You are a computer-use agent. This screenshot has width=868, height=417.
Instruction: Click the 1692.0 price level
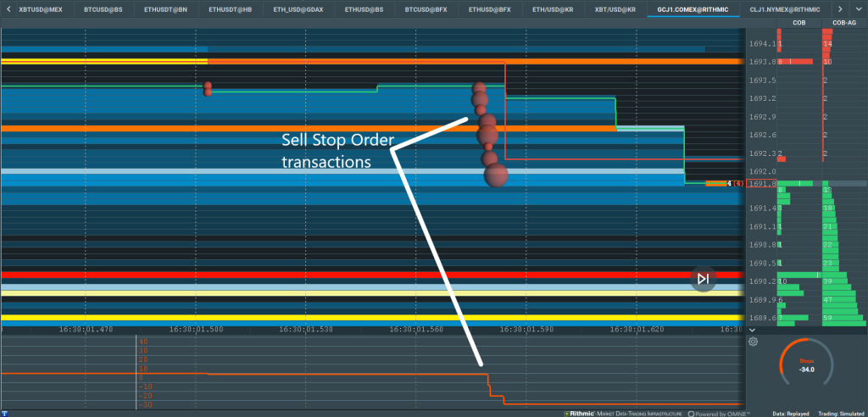tap(761, 172)
